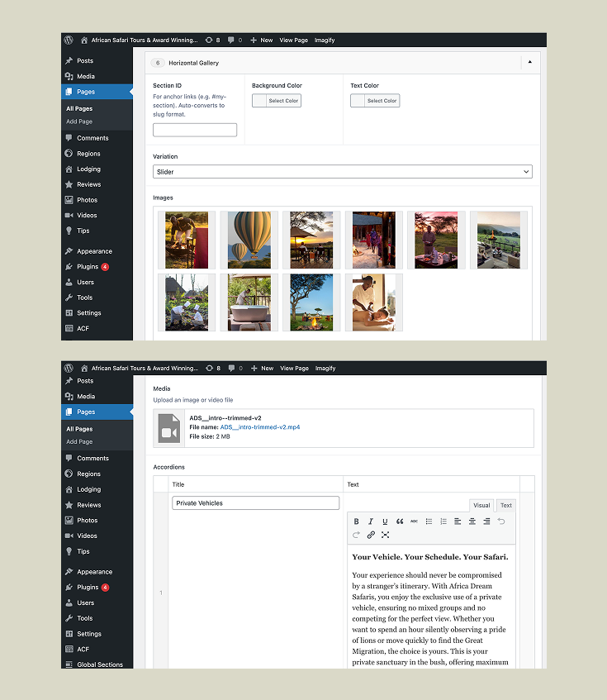607x700 pixels.
Task: Apply Italic formatting in the editor toolbar
Action: click(371, 521)
